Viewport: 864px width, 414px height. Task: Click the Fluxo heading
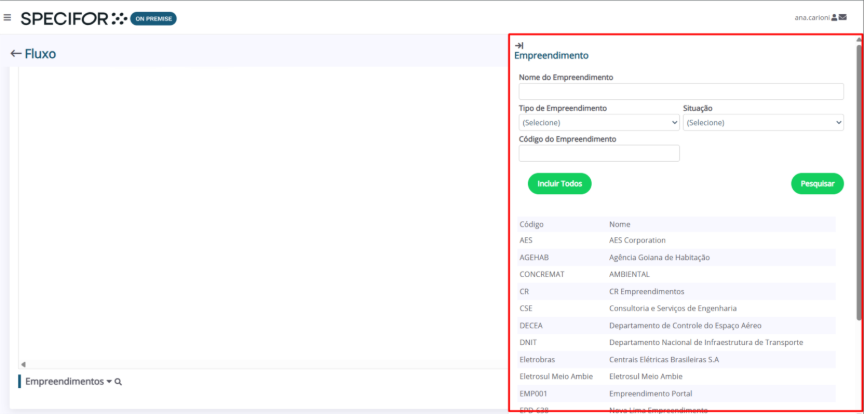tap(40, 54)
